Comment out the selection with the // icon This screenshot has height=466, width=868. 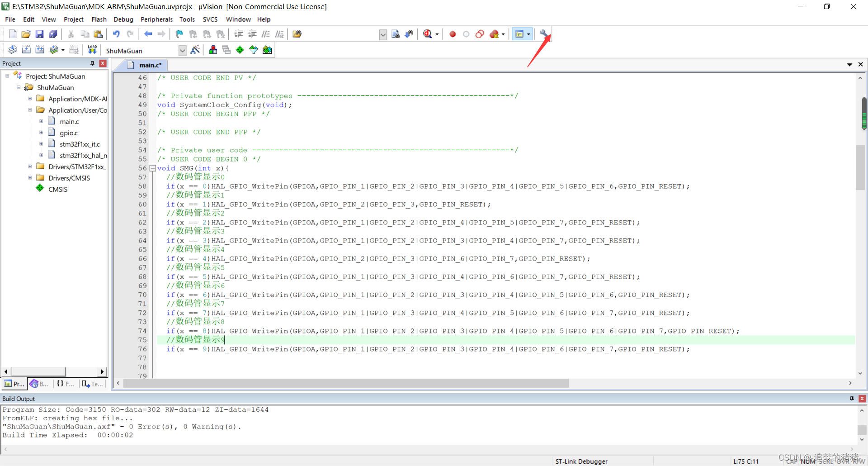pos(266,34)
